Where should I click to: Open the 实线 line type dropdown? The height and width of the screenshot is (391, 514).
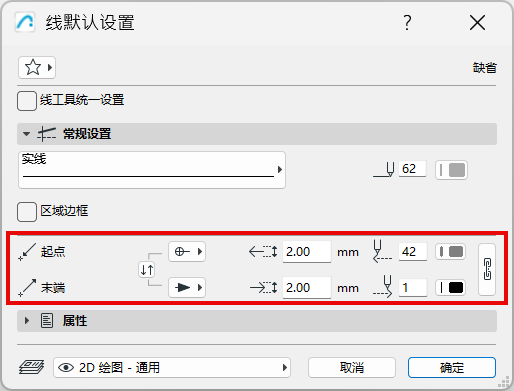(x=152, y=170)
